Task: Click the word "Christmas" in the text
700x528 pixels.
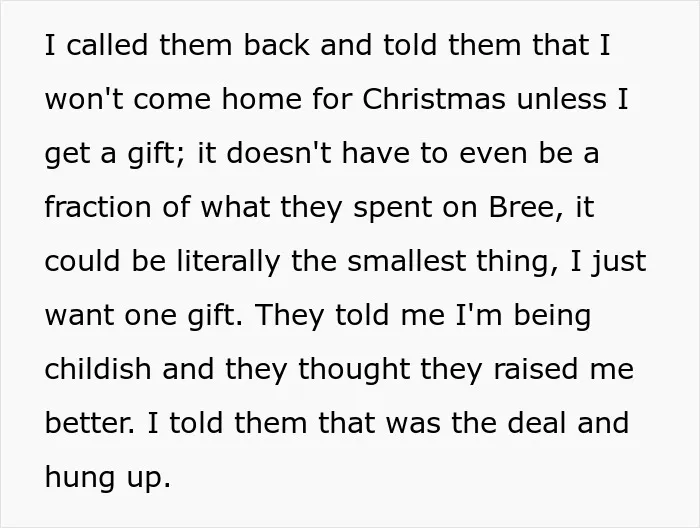Action: [434, 99]
